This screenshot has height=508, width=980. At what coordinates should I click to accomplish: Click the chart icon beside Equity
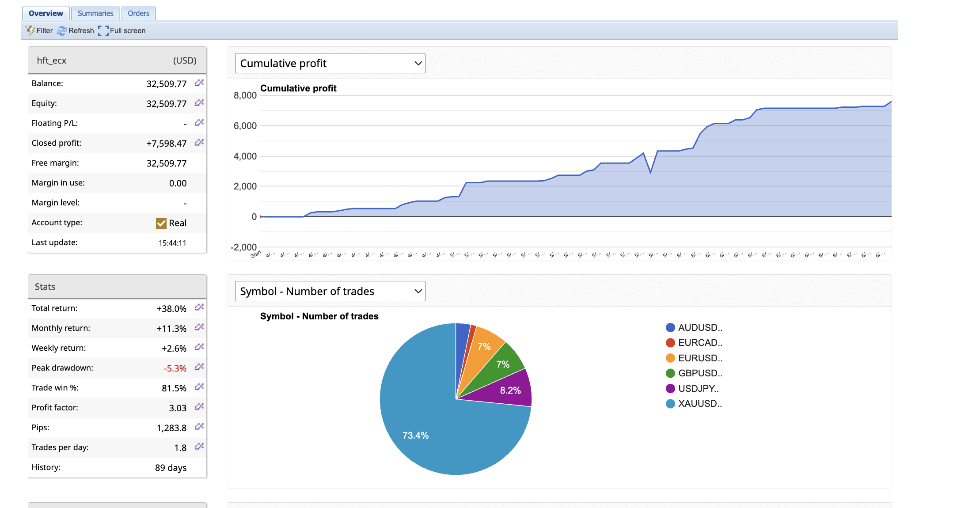[x=199, y=102]
